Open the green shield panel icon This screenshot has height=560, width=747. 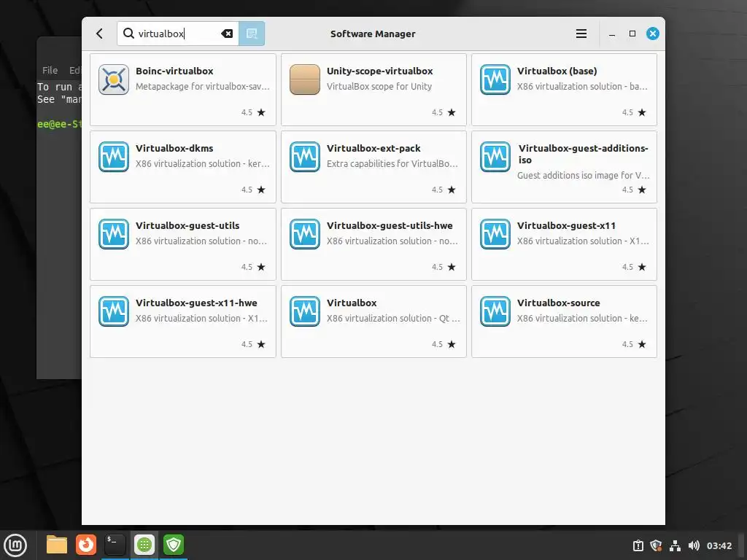coord(174,545)
